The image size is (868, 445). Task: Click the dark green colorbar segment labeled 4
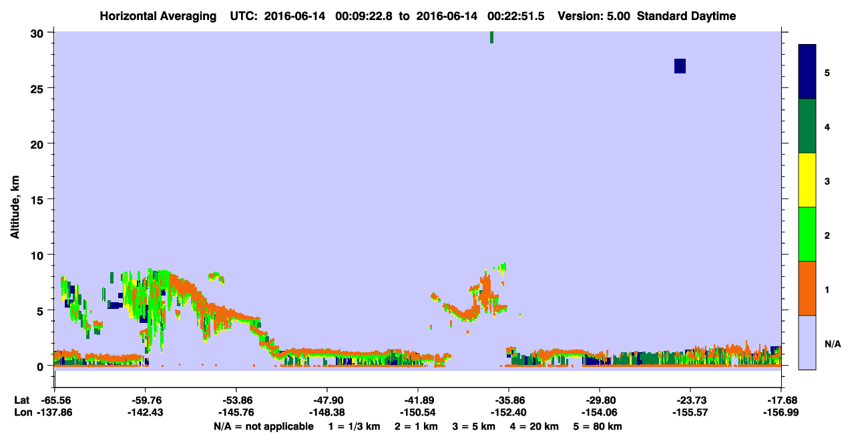pos(807,126)
